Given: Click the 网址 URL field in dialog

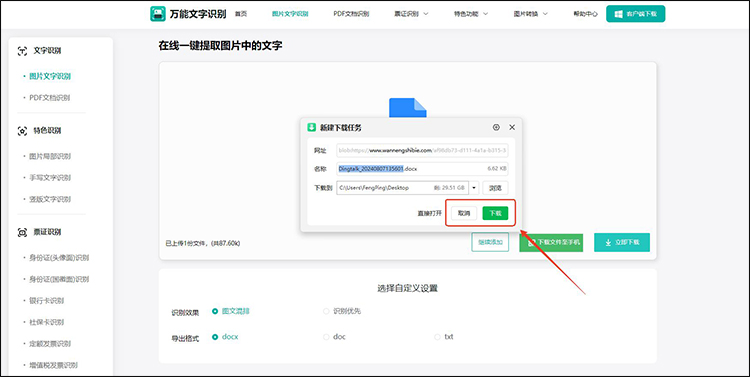Looking at the screenshot, I should click(422, 150).
